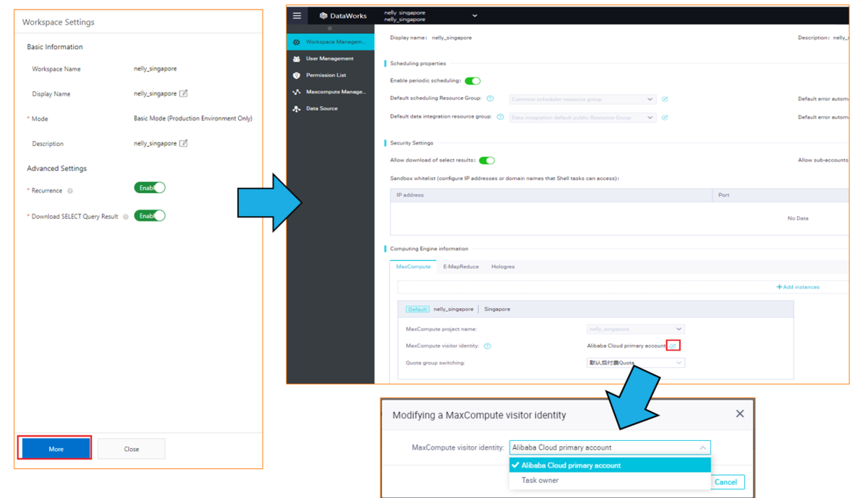
Task: Toggle Download SELECT Query Result switch
Action: coord(150,215)
